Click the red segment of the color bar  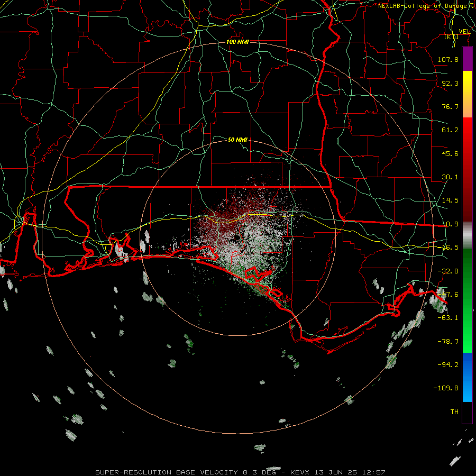[x=467, y=169]
